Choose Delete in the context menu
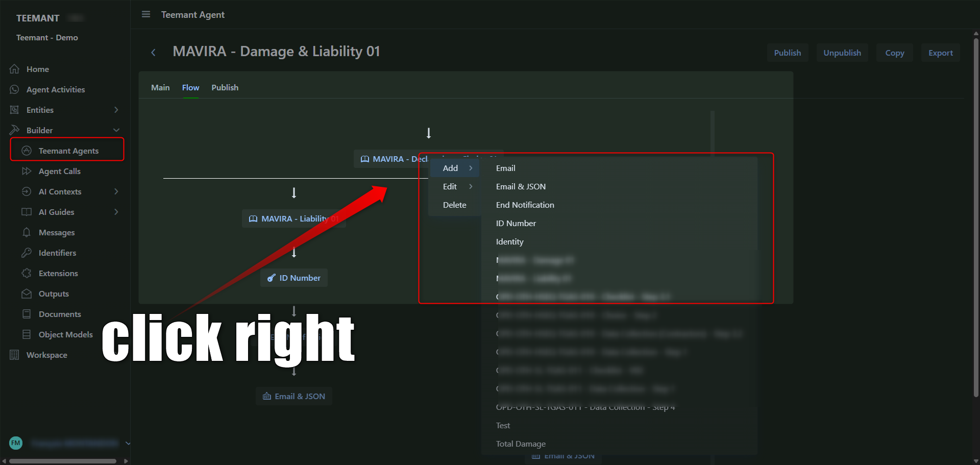The height and width of the screenshot is (465, 980). tap(455, 205)
